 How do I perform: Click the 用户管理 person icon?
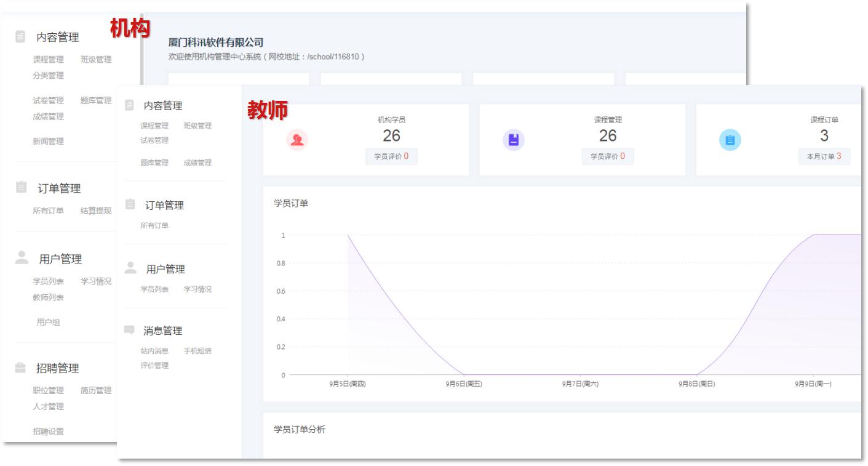[x=129, y=268]
